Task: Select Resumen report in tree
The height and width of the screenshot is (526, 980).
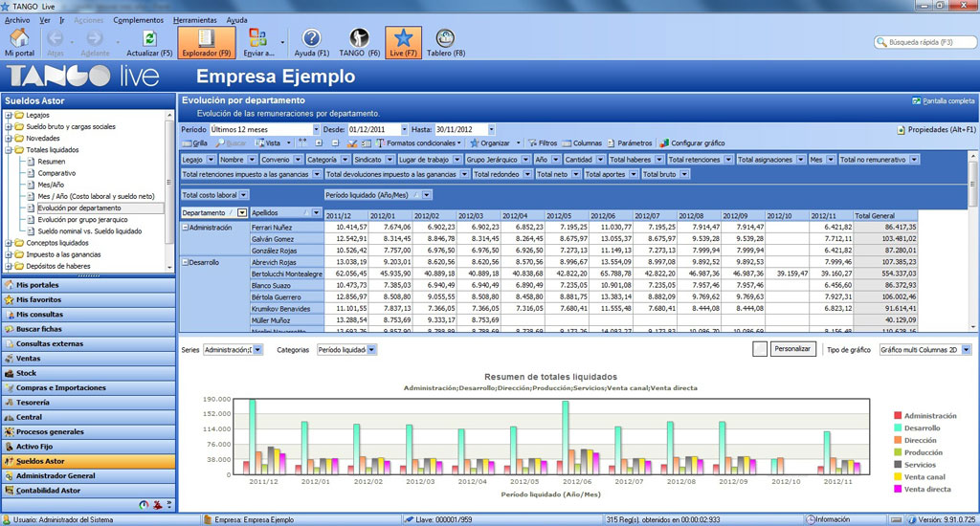Action: [x=52, y=162]
